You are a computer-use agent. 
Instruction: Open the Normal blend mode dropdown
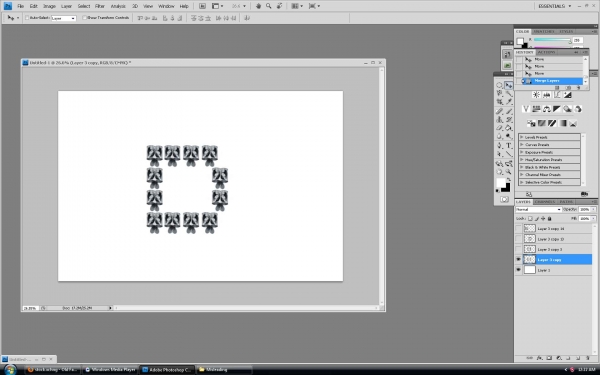coord(538,209)
